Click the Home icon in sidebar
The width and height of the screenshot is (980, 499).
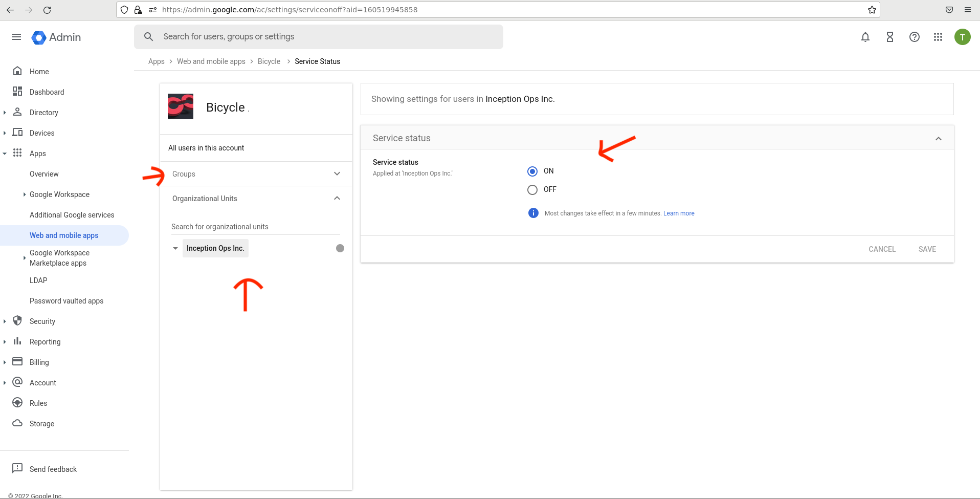(x=17, y=71)
